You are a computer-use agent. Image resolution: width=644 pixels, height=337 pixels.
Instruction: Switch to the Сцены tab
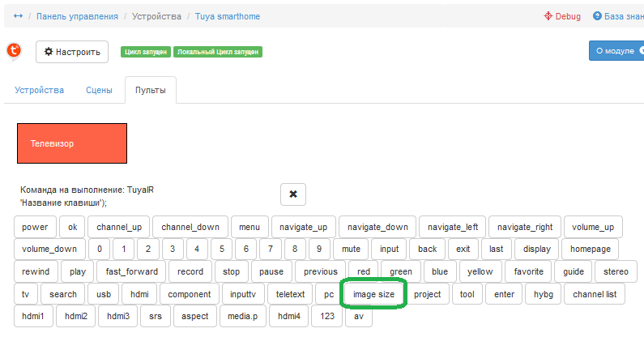[99, 90]
